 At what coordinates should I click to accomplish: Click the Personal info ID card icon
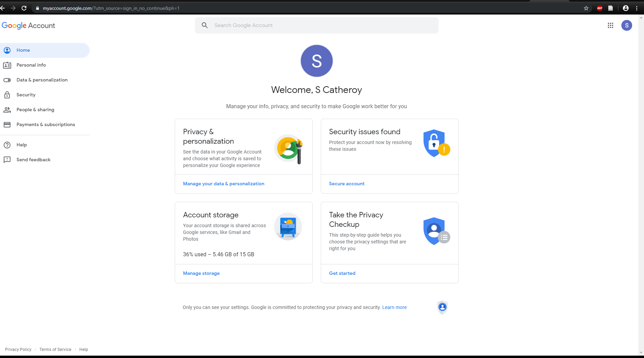coord(7,65)
